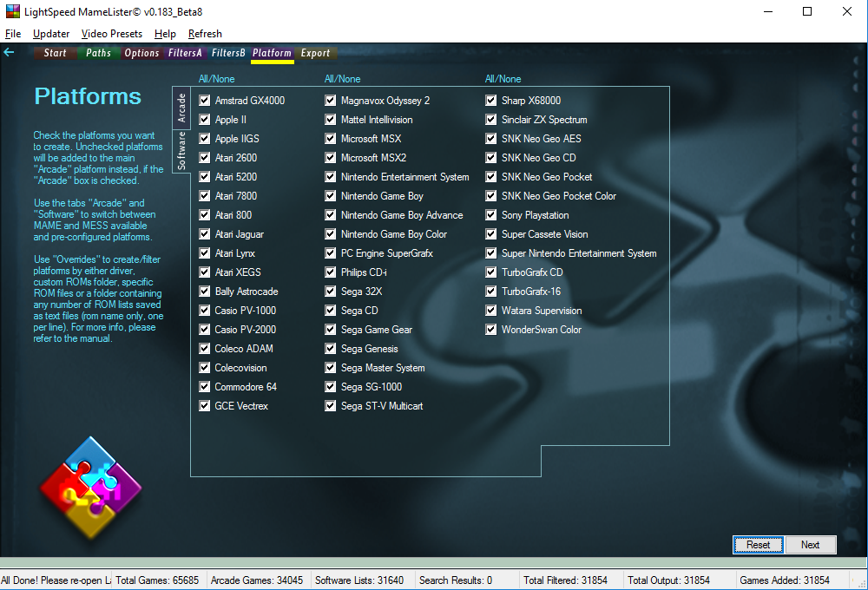Disable Sony Playstation platform

point(491,215)
